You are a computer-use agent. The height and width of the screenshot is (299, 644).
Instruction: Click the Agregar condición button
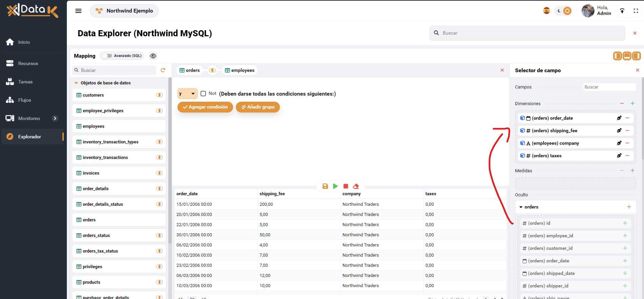[x=205, y=107]
